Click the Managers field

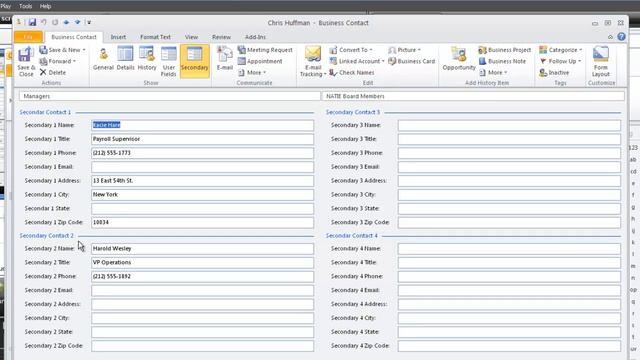(x=169, y=96)
